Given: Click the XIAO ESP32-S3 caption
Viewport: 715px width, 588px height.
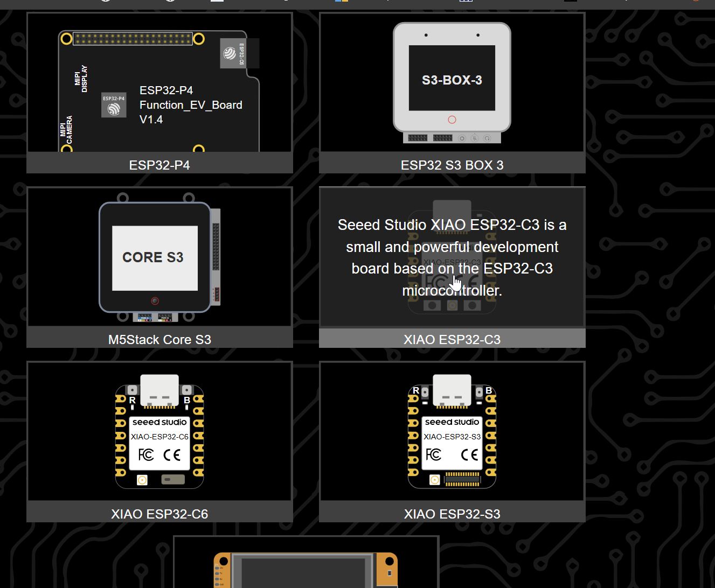Looking at the screenshot, I should click(452, 514).
